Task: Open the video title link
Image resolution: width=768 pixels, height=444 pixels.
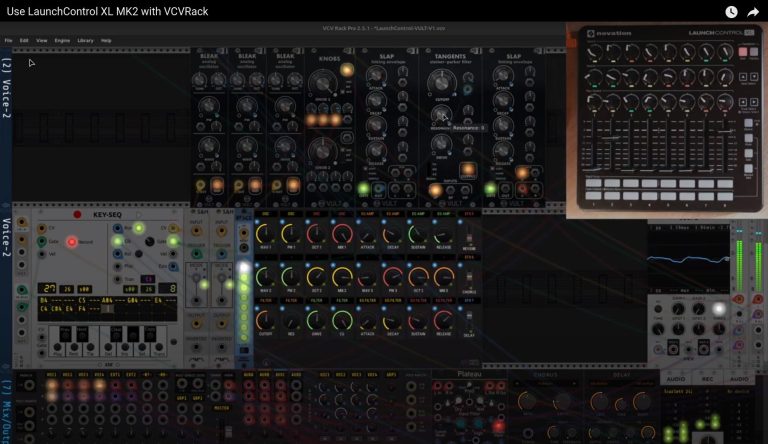Action: point(107,11)
